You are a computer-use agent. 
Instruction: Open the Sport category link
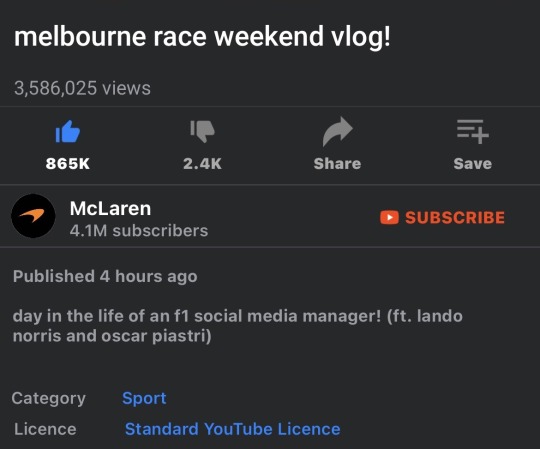point(144,398)
